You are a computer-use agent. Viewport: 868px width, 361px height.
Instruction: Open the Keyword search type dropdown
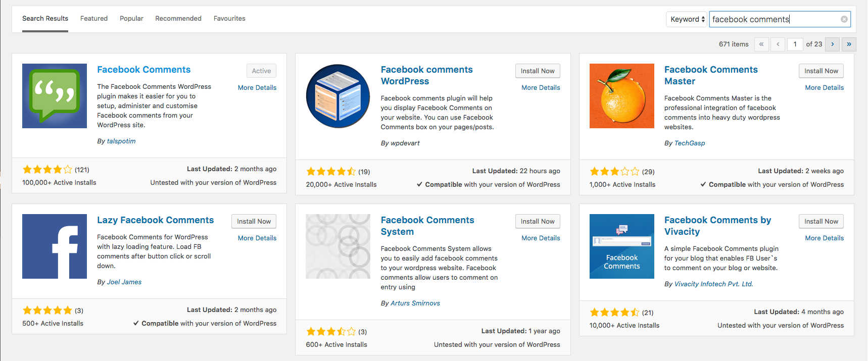[x=687, y=19]
